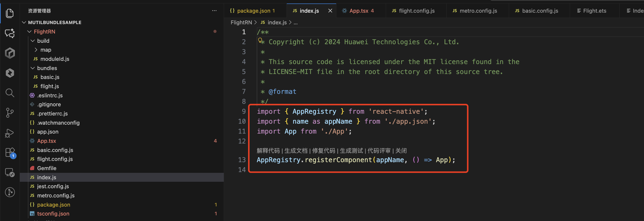Open basic.config.js in the explorer tree
The width and height of the screenshot is (644, 221).
pos(55,150)
